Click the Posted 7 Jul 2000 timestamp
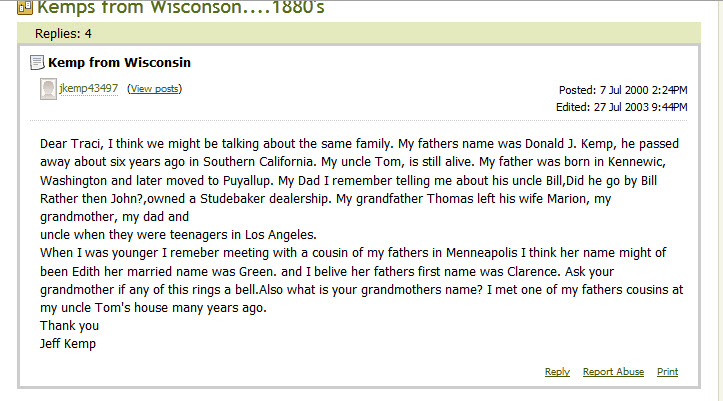 [623, 90]
